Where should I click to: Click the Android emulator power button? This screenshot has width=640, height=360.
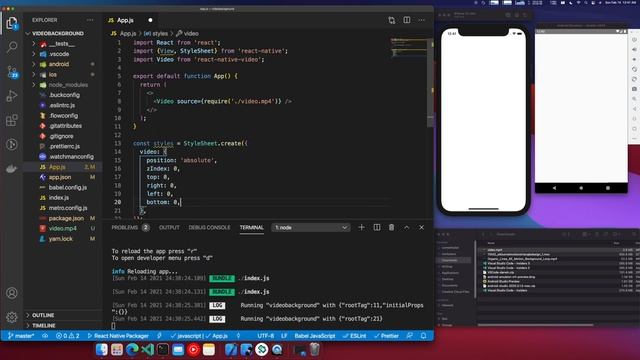coord(634,40)
